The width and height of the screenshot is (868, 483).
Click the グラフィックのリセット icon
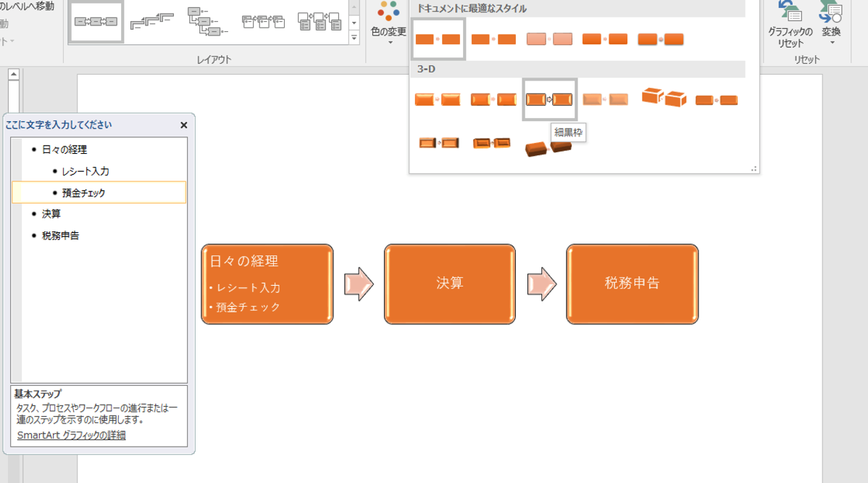pyautogui.click(x=790, y=25)
